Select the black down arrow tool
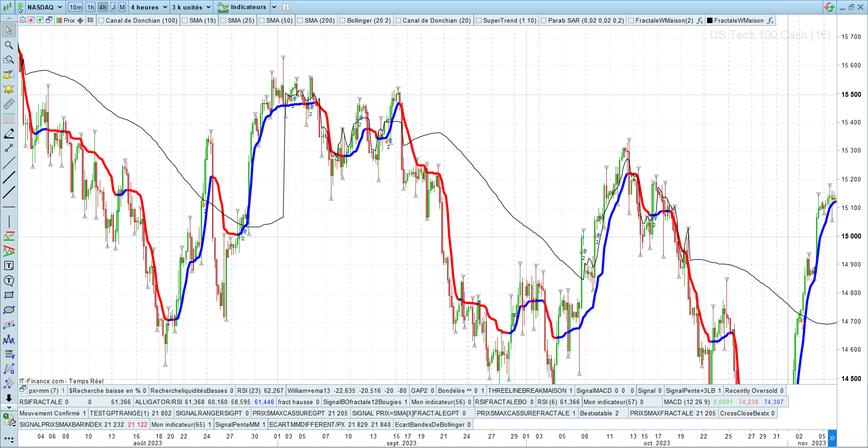The image size is (868, 448). pyautogui.click(x=9, y=398)
